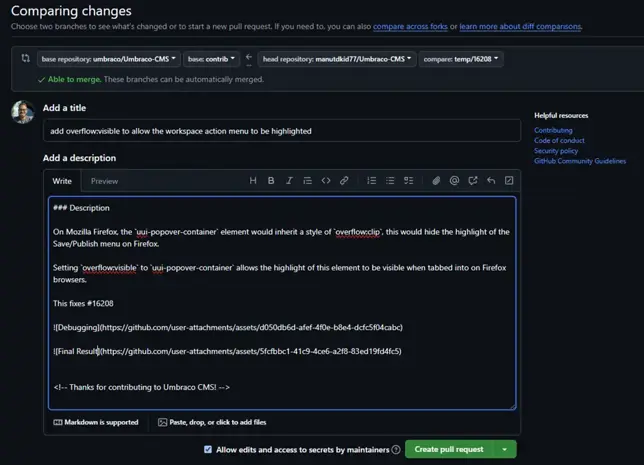Open the head repository manutdkid77/Umbraco-CMS dropdown
Screen dimensions: 644x465
coord(337,59)
